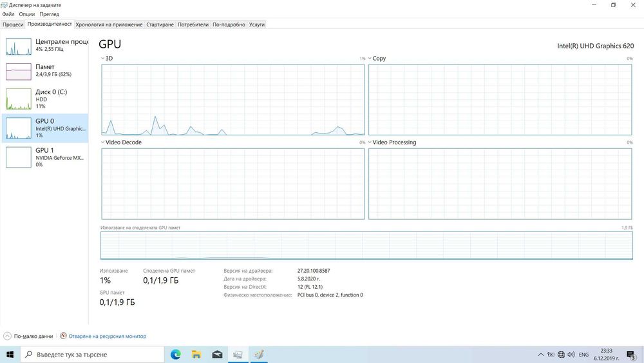This screenshot has width=644, height=363.
Task: Open the Потребители tab
Action: pyautogui.click(x=193, y=25)
